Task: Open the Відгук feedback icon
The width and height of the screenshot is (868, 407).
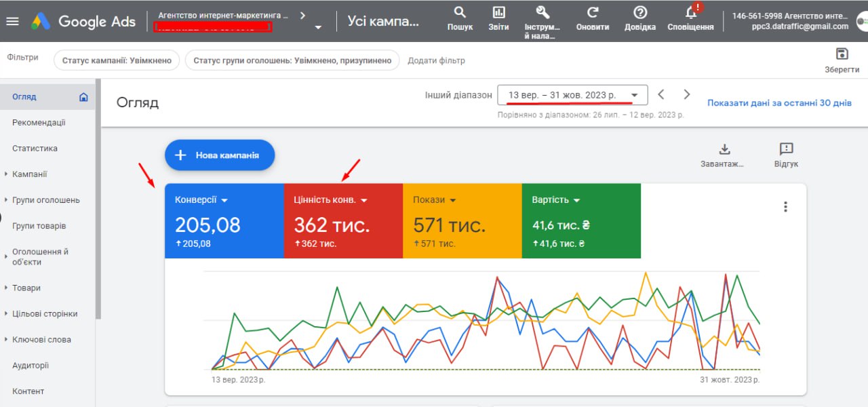Action: [786, 149]
